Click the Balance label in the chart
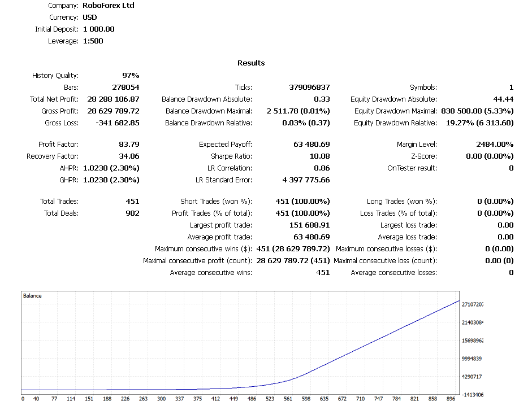Viewport: 532px width, 419px height. [32, 296]
